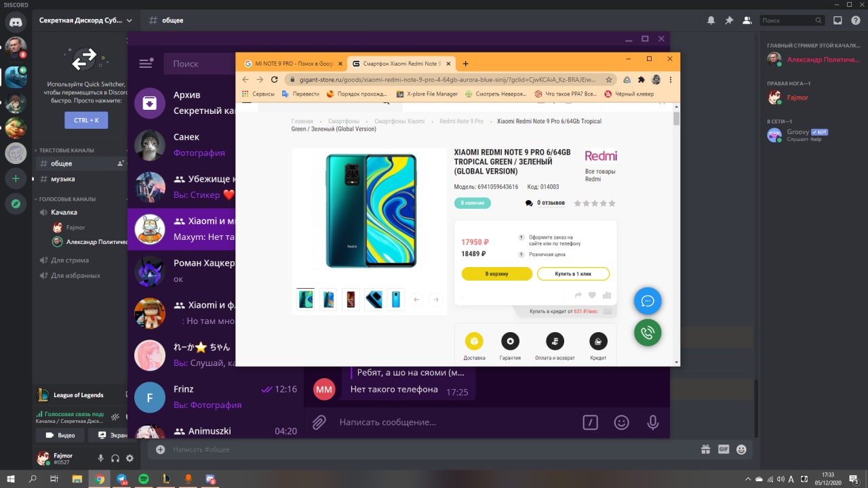Attach file with Telegram paperclip icon

(x=319, y=422)
